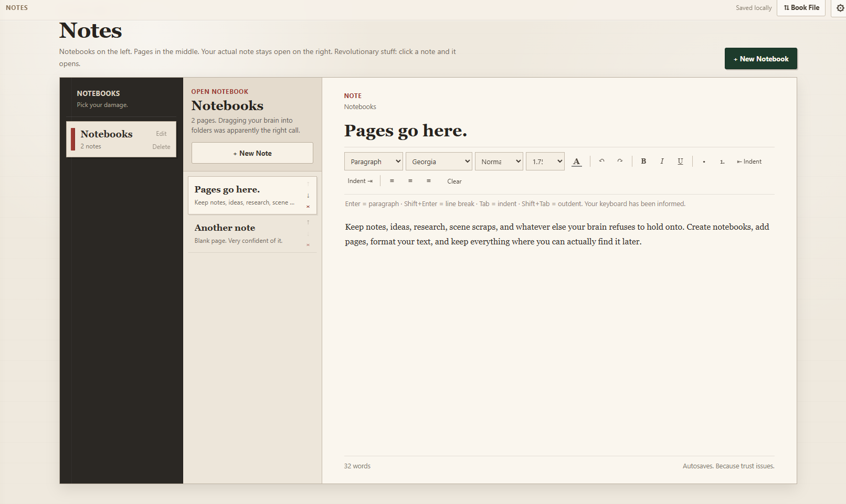Click the NOTES label in top bar
This screenshot has width=846, height=504.
pyautogui.click(x=17, y=8)
